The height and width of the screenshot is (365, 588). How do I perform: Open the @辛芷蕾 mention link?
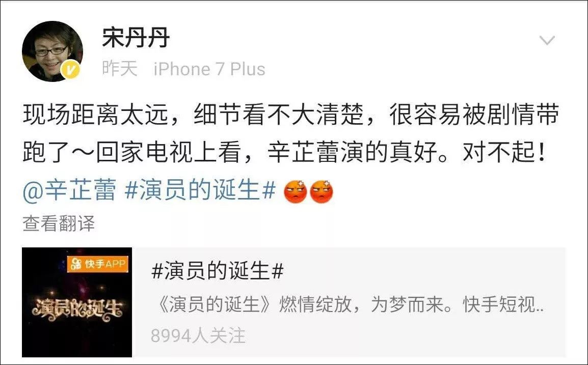tap(69, 190)
